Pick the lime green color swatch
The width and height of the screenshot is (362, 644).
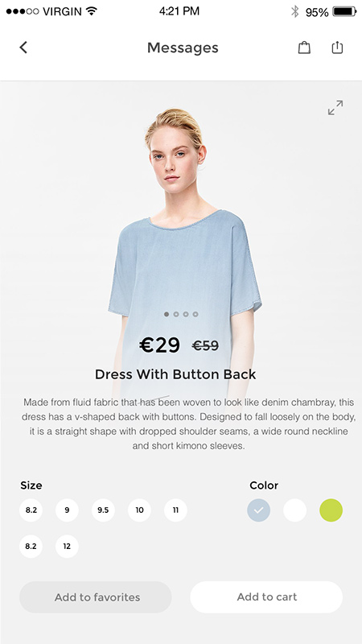[331, 510]
